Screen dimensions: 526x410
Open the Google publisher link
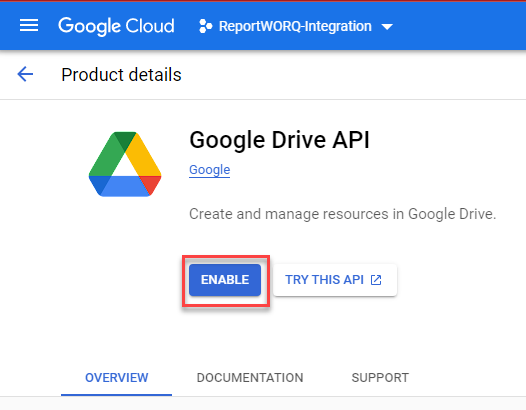tap(210, 170)
